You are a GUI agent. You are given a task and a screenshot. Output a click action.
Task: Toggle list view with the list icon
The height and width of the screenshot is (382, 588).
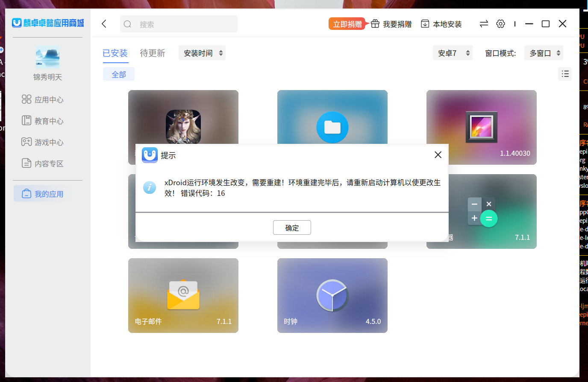pyautogui.click(x=564, y=73)
